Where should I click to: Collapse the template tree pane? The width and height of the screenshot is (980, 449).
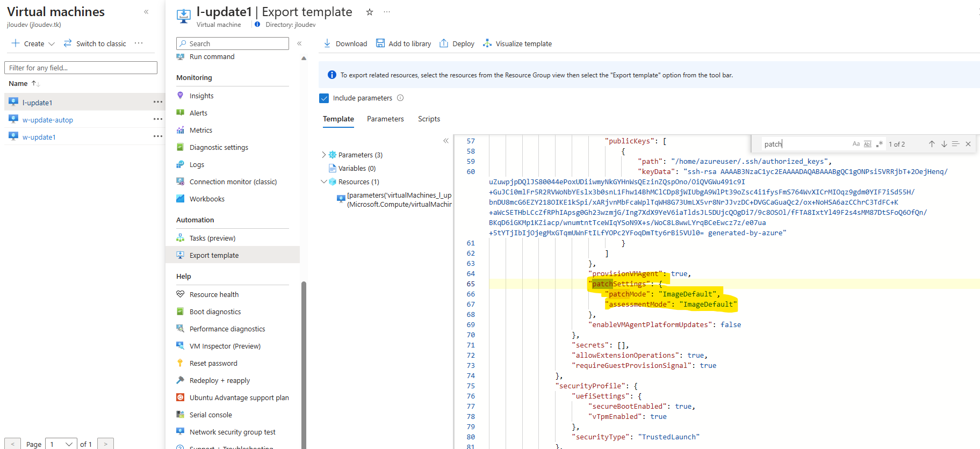coord(445,141)
